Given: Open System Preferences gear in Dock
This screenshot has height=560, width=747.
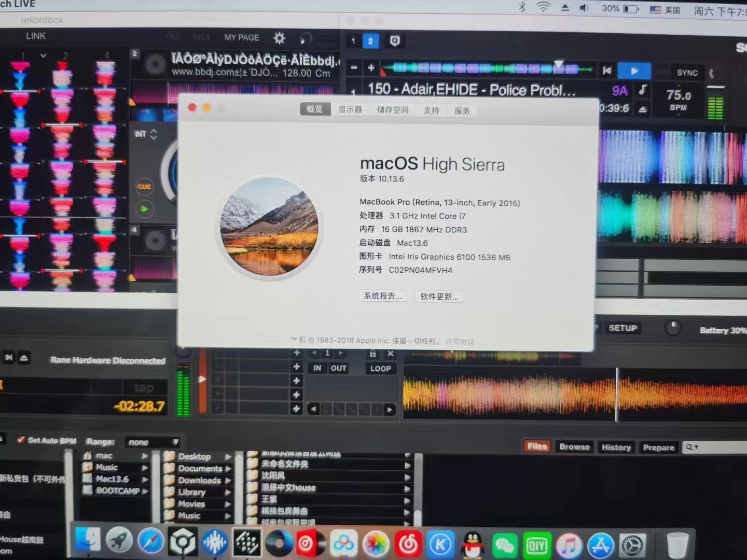Looking at the screenshot, I should coord(632,546).
